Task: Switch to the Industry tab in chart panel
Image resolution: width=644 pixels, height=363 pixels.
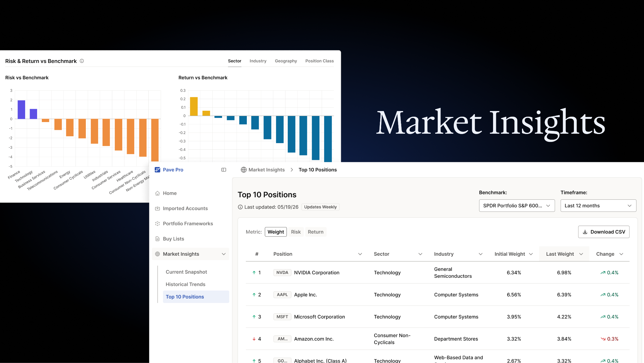Action: 258,61
